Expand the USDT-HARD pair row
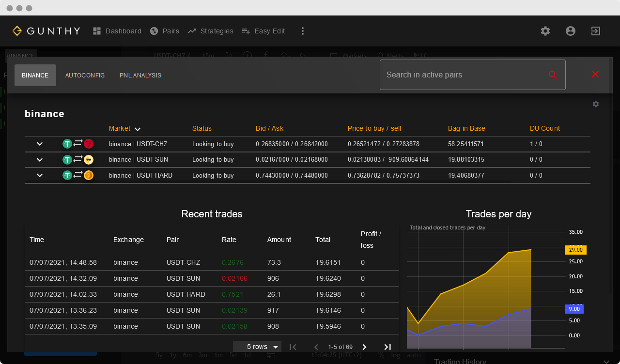The image size is (620, 364). click(40, 175)
